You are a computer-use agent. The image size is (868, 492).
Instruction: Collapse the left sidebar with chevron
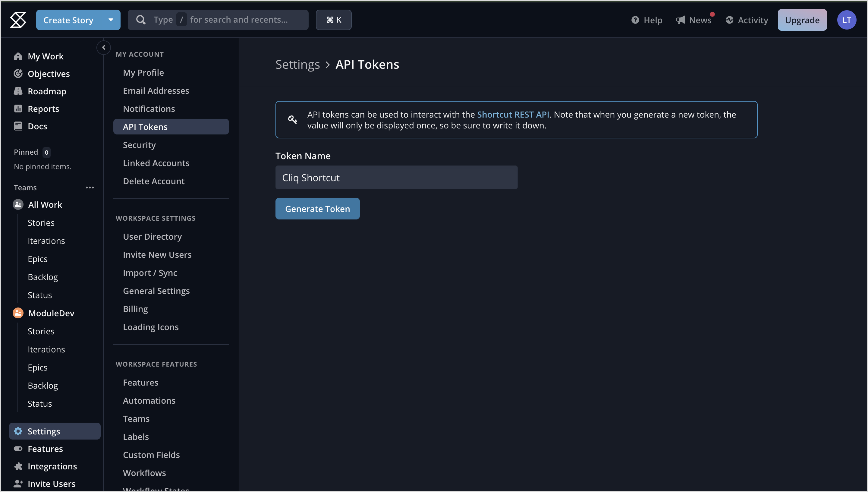(104, 47)
